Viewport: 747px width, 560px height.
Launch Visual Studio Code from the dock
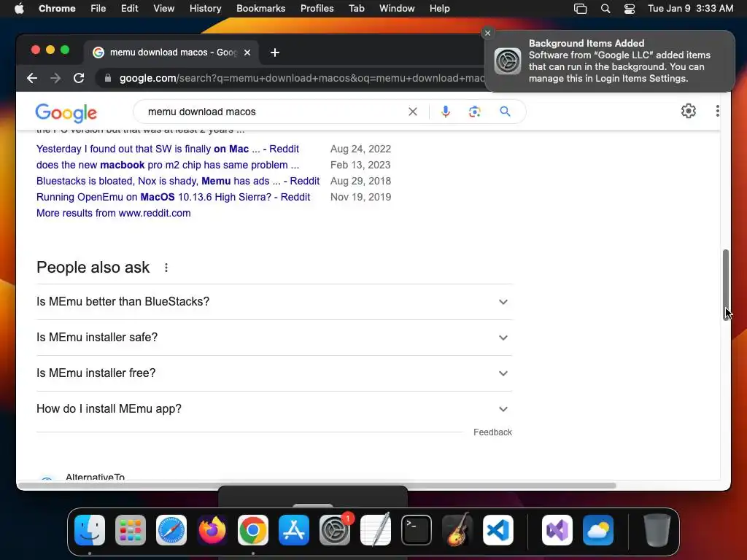498,530
